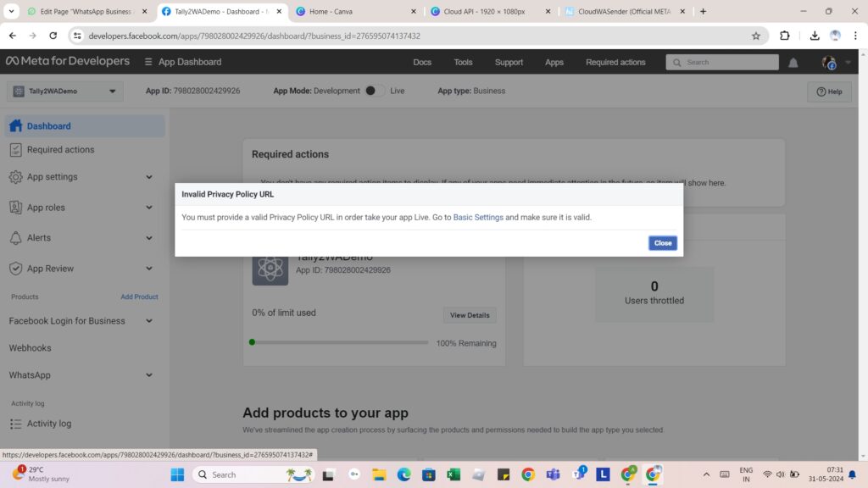Expand the Alerts section chevron

149,238
